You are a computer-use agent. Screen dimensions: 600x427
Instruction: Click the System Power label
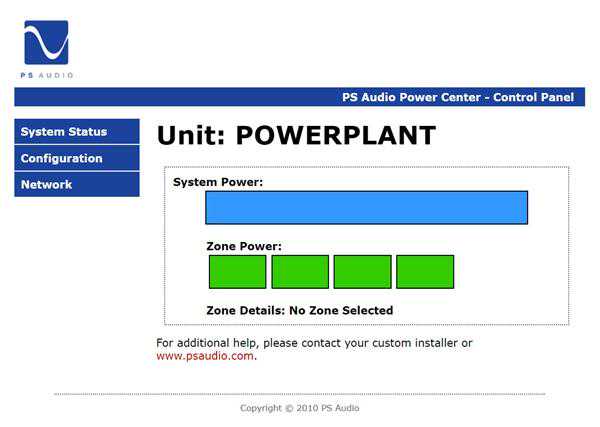click(217, 182)
